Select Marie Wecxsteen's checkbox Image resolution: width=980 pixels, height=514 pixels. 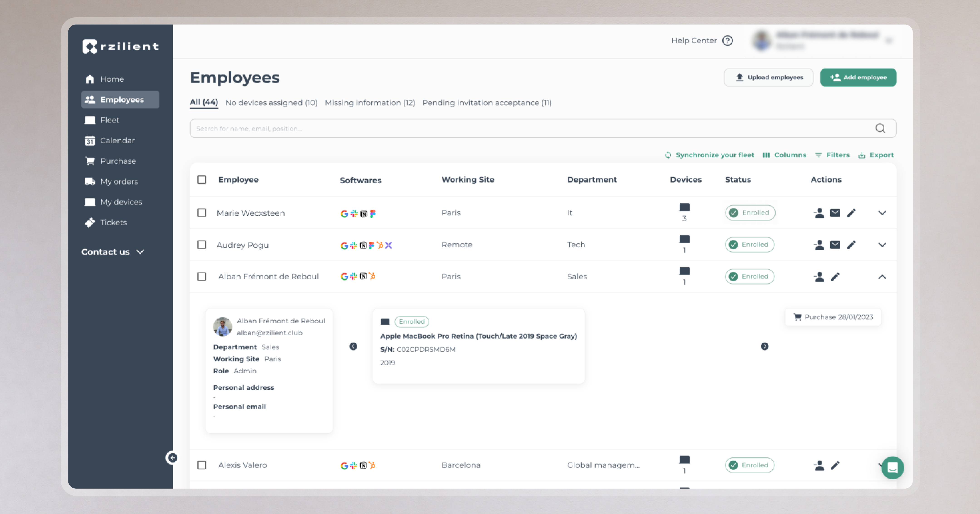tap(202, 213)
